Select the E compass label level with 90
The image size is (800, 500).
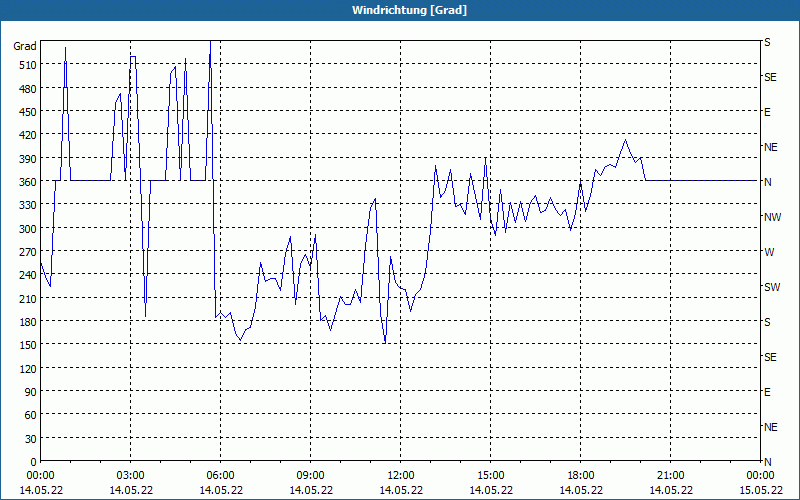(x=767, y=392)
